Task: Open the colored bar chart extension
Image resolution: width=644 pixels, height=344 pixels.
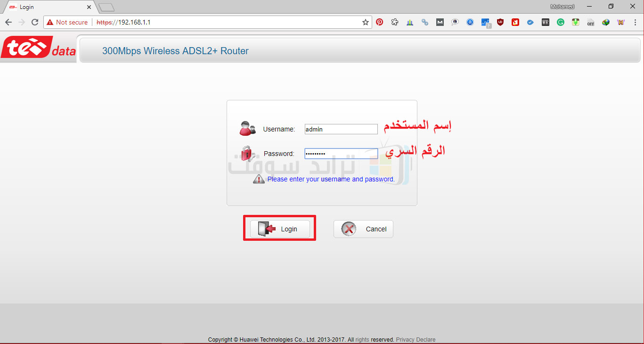Action: click(410, 22)
